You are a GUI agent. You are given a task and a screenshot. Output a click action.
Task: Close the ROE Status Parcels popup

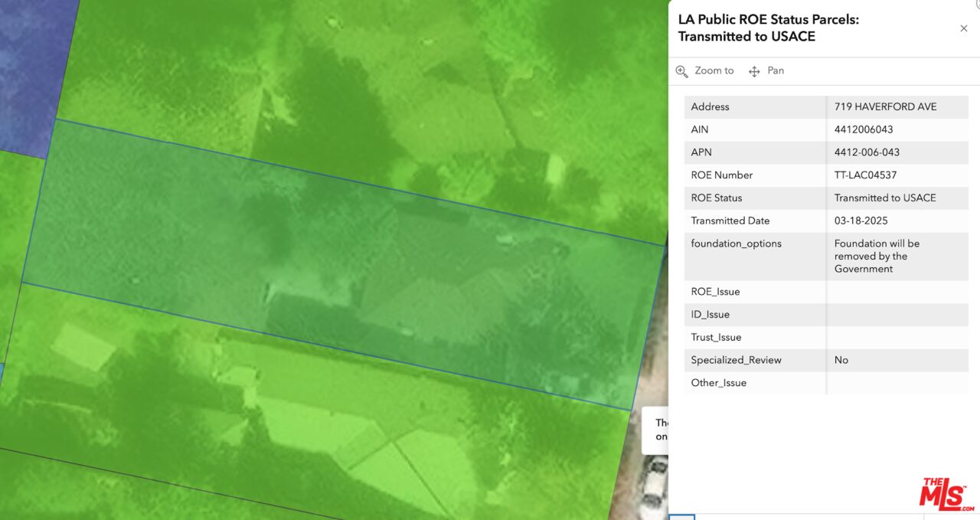[963, 28]
